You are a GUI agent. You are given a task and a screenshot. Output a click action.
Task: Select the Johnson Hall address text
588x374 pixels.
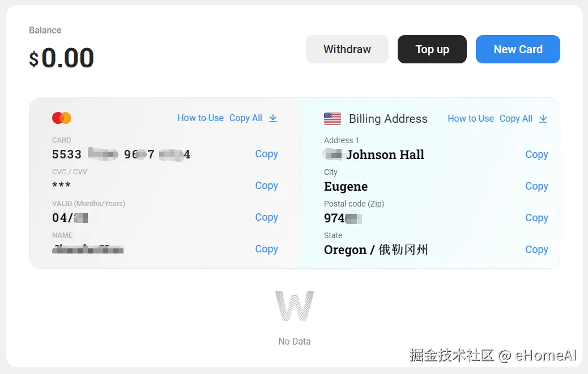tap(385, 154)
